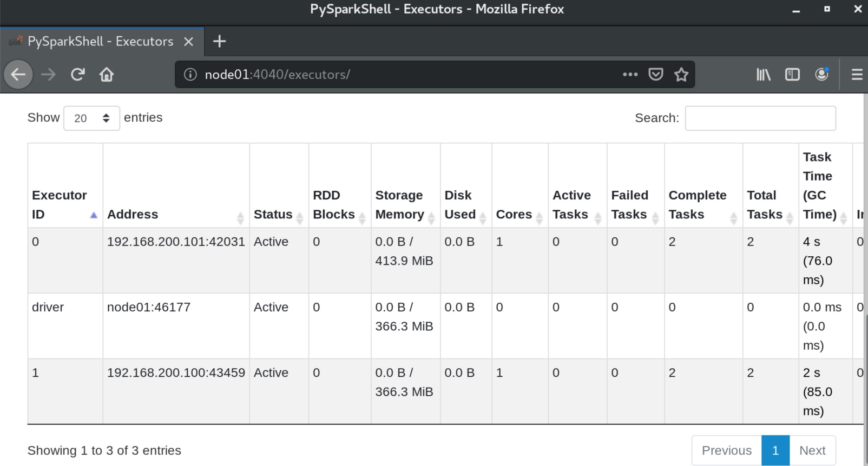868x466 pixels.
Task: Open the Show entries count dropdown
Action: pyautogui.click(x=91, y=118)
